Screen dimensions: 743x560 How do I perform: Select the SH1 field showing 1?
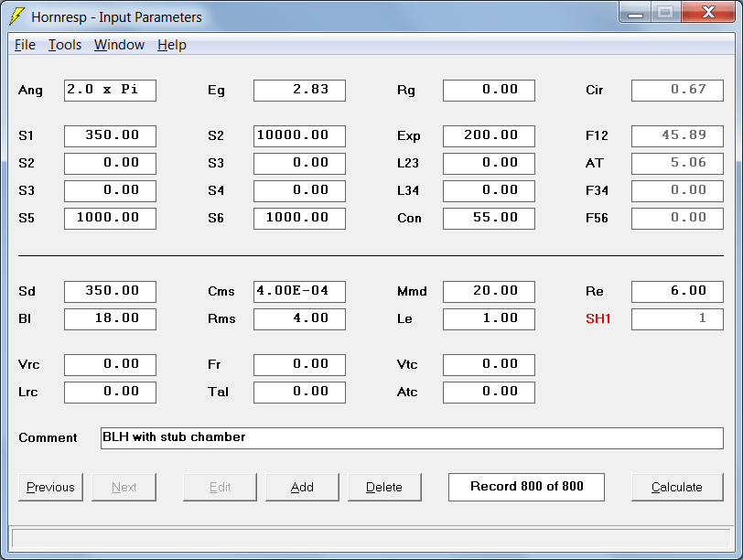678,318
